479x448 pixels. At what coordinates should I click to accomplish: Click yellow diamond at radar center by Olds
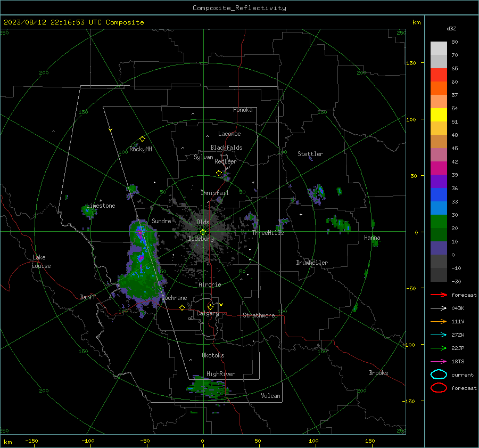[203, 232]
